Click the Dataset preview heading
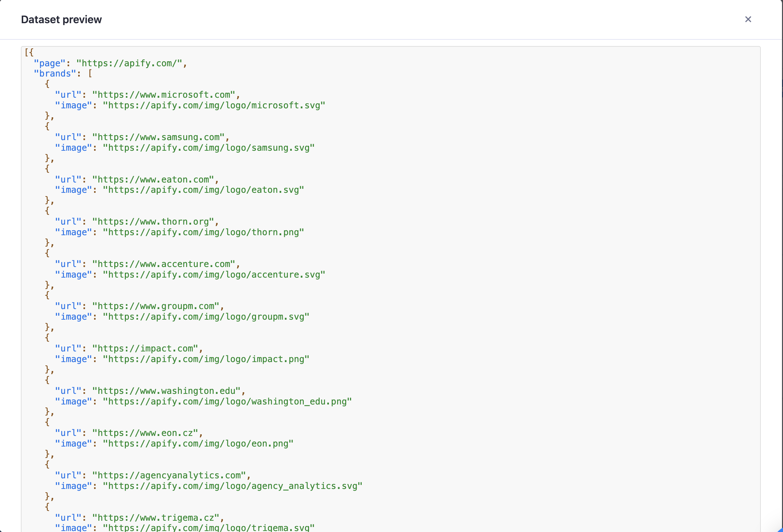 [x=61, y=20]
